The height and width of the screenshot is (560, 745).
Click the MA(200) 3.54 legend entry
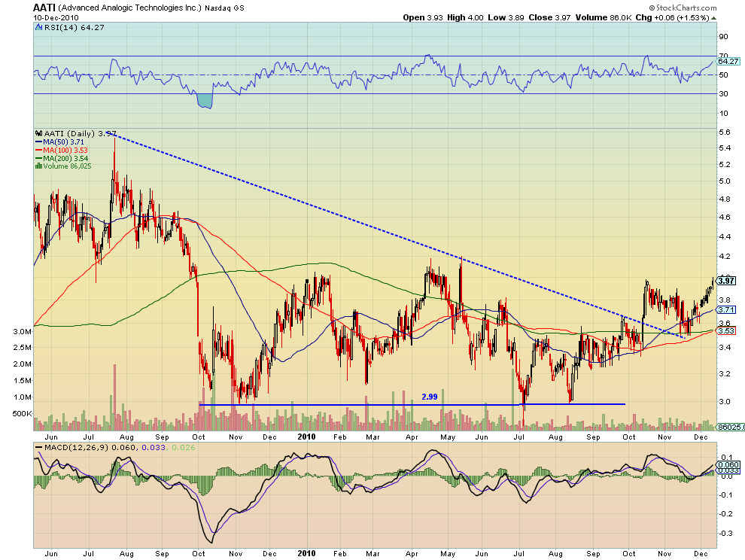pos(65,159)
